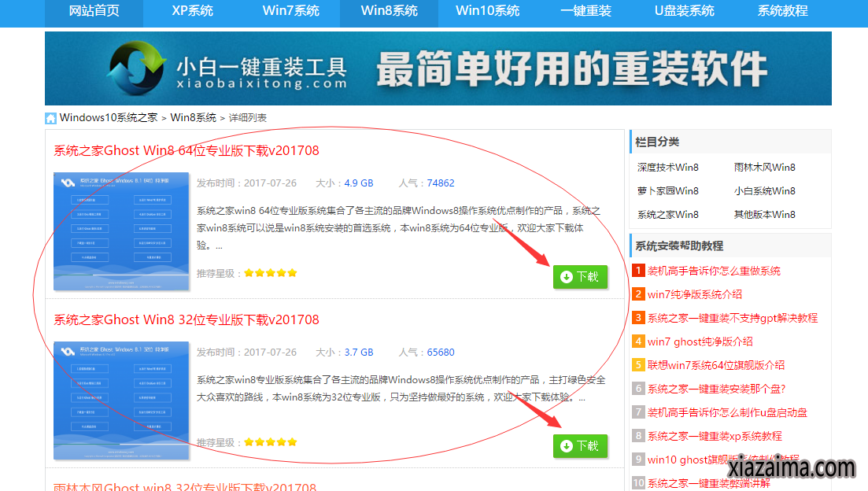
Task: Open 深度技术Win8 category
Action: 667,167
